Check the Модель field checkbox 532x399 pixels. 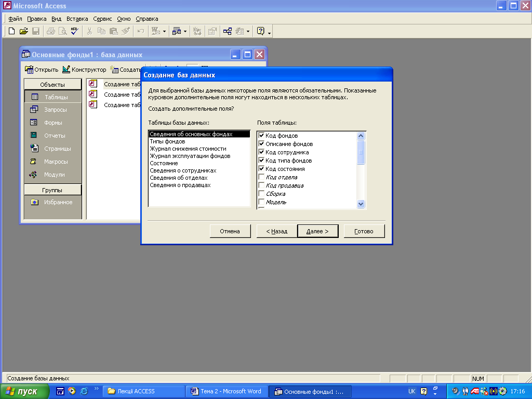click(x=262, y=202)
